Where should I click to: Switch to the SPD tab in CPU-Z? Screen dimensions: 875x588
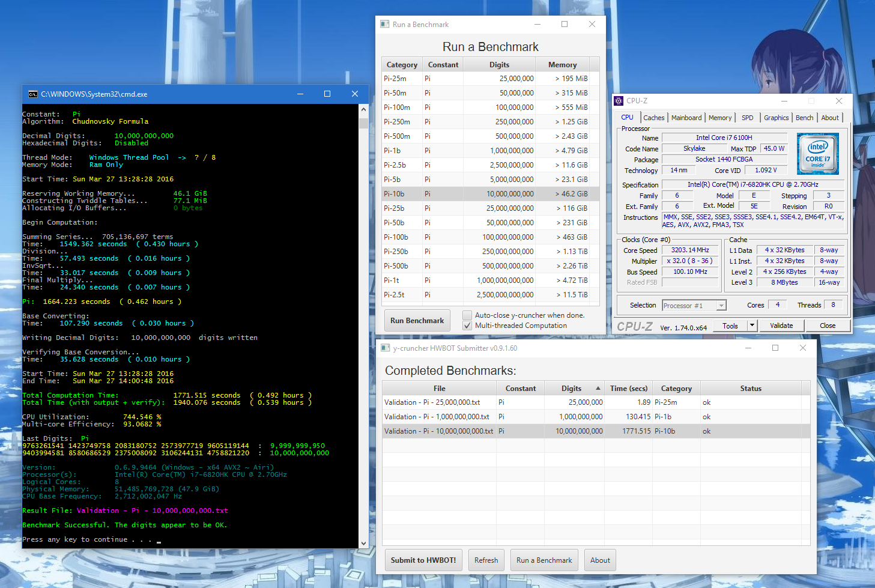tap(748, 118)
